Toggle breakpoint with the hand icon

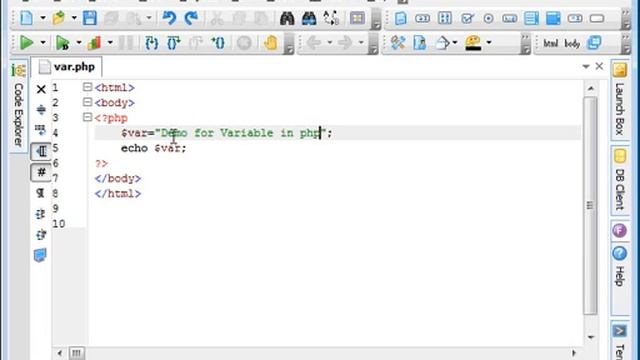(271, 43)
